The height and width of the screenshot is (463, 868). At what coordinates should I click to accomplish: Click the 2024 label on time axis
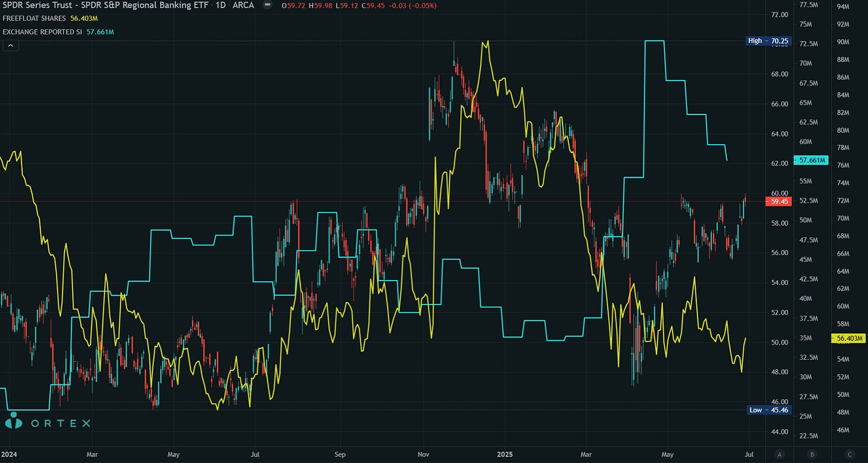click(x=8, y=454)
